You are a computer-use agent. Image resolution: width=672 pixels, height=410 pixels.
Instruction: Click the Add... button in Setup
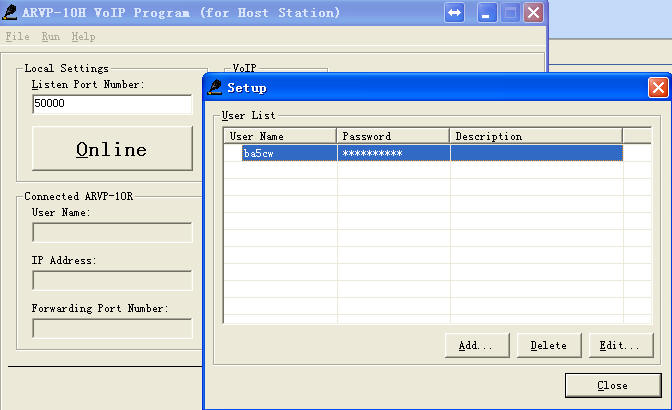(477, 345)
